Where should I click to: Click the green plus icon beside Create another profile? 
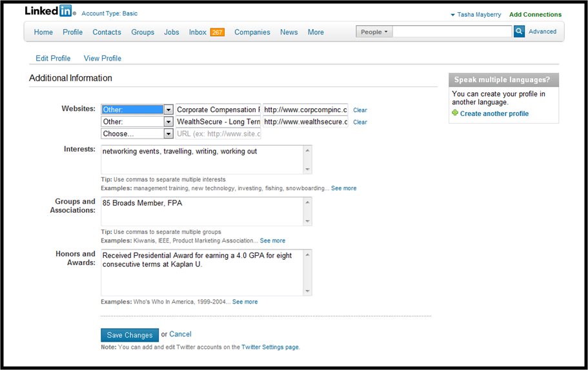[x=455, y=113]
